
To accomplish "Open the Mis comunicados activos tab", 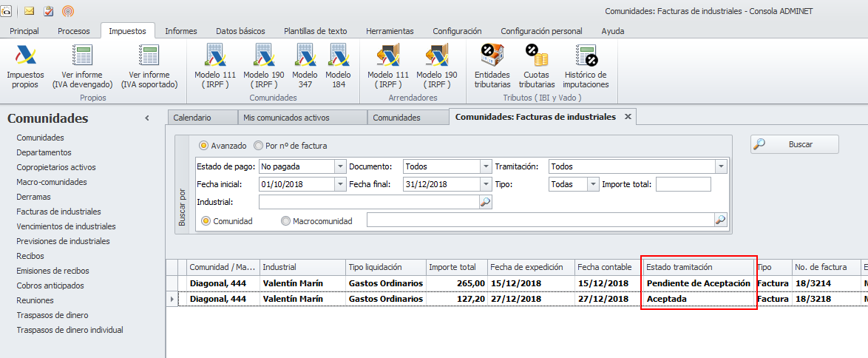I will click(304, 118).
